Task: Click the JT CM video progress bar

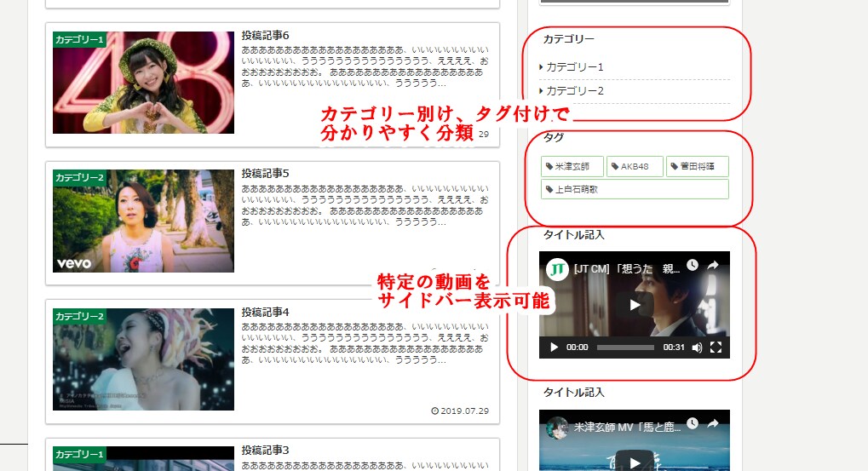Action: (625, 348)
